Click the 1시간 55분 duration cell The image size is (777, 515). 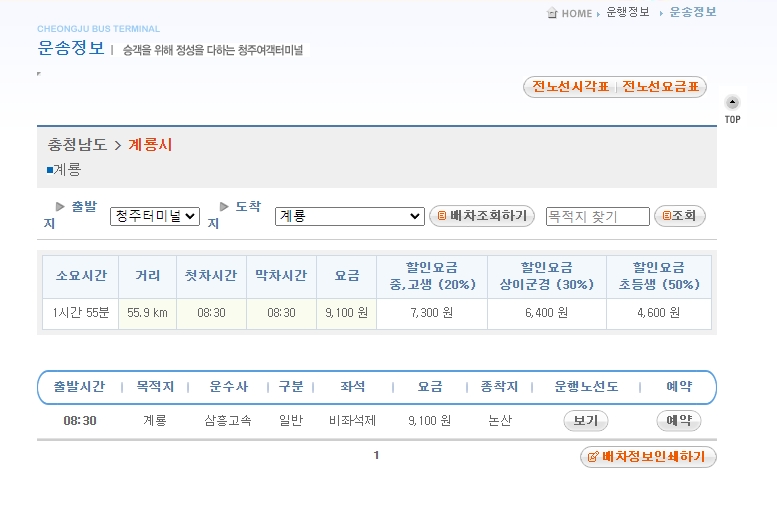pyautogui.click(x=80, y=313)
